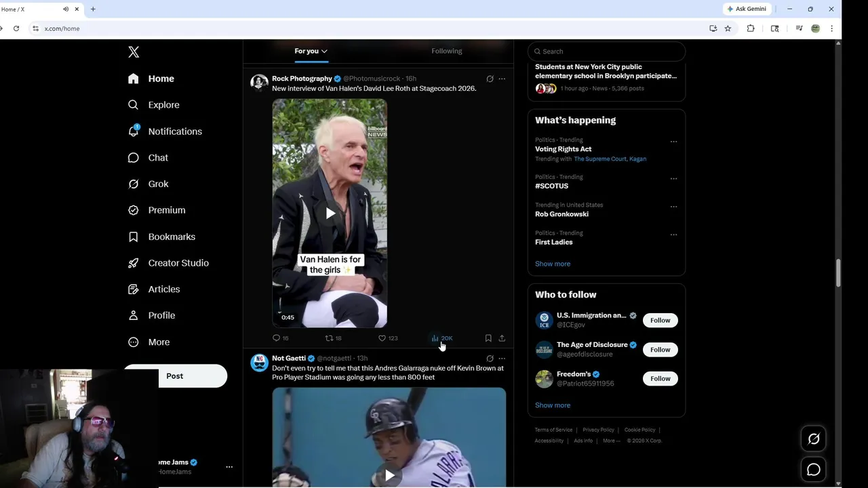Follow the Freedom's account
The height and width of the screenshot is (488, 868).
pos(660,379)
